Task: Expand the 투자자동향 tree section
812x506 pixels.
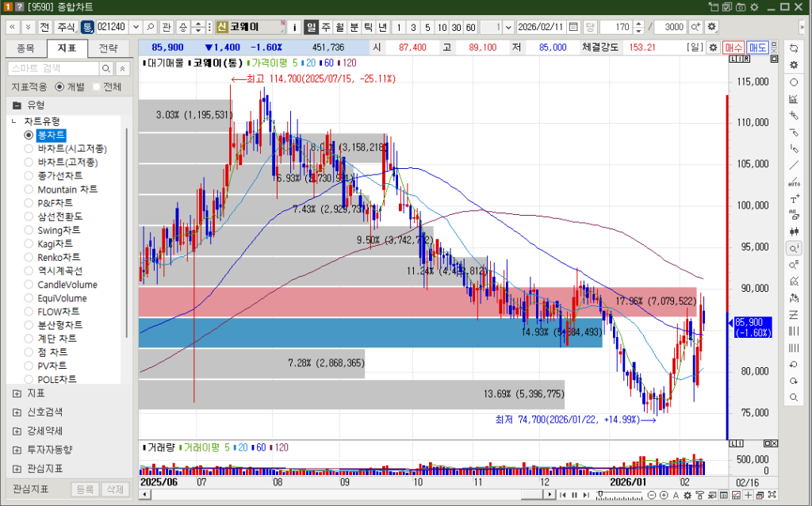Action: (x=17, y=450)
